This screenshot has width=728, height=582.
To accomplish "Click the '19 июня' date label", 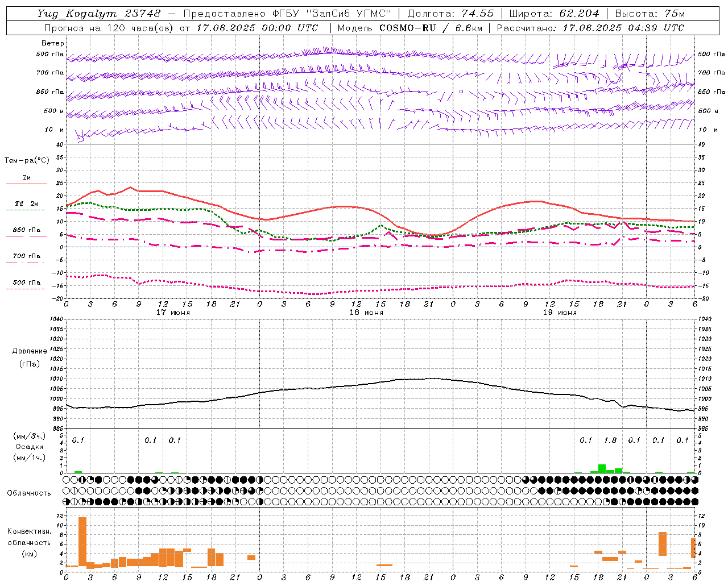I will [560, 313].
